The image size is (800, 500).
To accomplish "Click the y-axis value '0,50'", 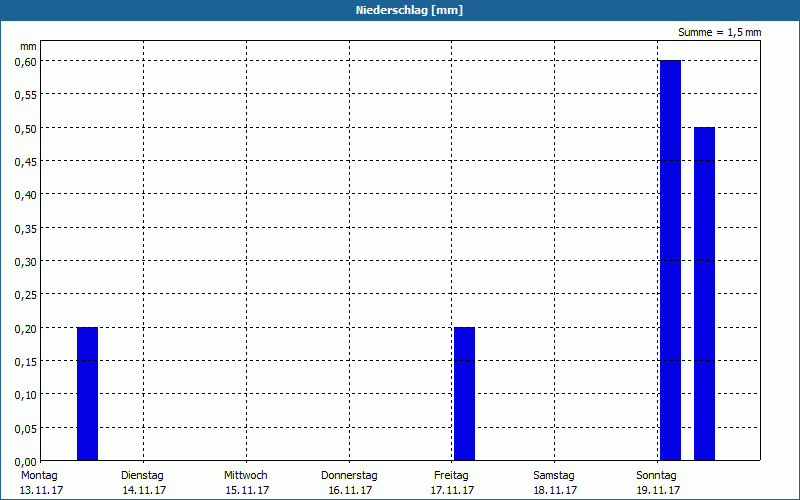I will [x=26, y=129].
